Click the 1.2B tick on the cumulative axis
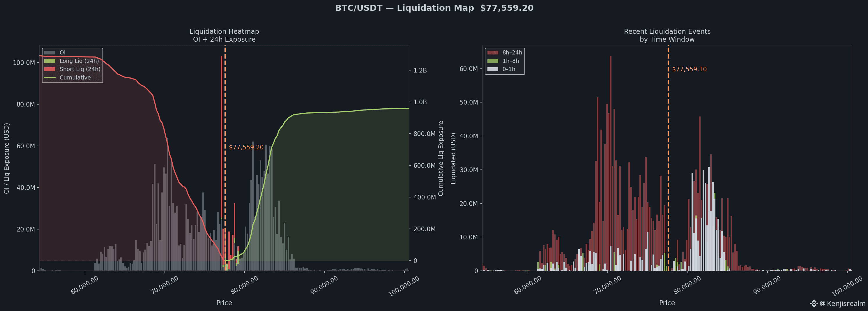868x311 pixels. pos(420,70)
